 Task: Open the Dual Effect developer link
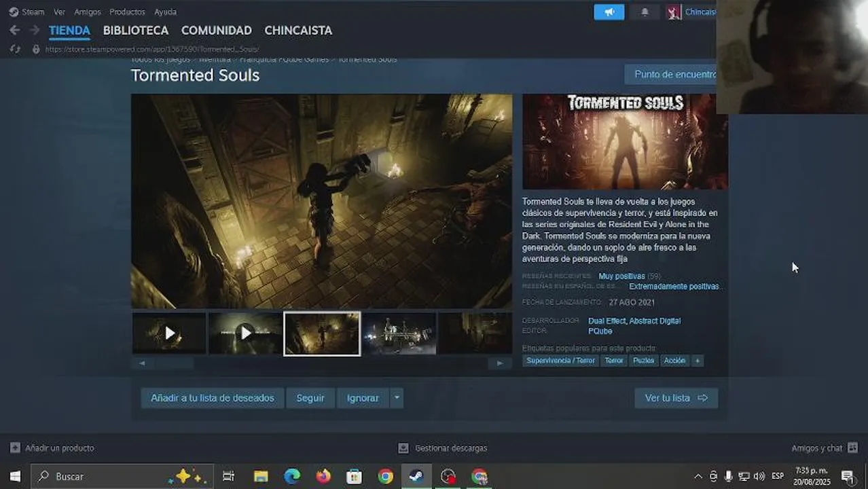tap(607, 321)
